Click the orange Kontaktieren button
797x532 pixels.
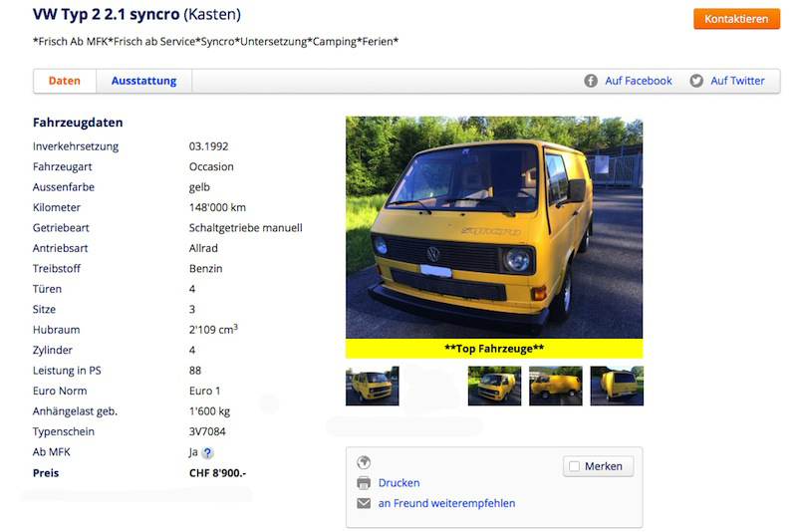[x=736, y=19]
